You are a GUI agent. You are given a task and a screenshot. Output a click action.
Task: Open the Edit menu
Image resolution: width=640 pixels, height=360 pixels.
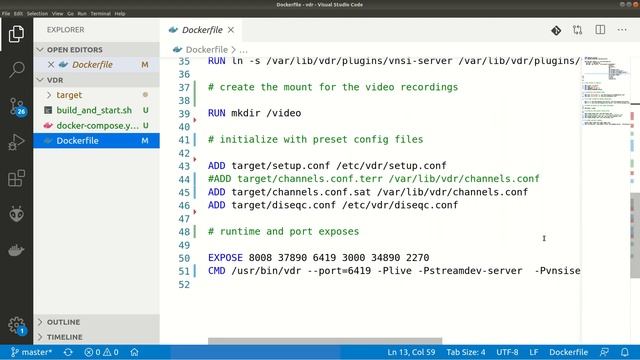[18, 13]
